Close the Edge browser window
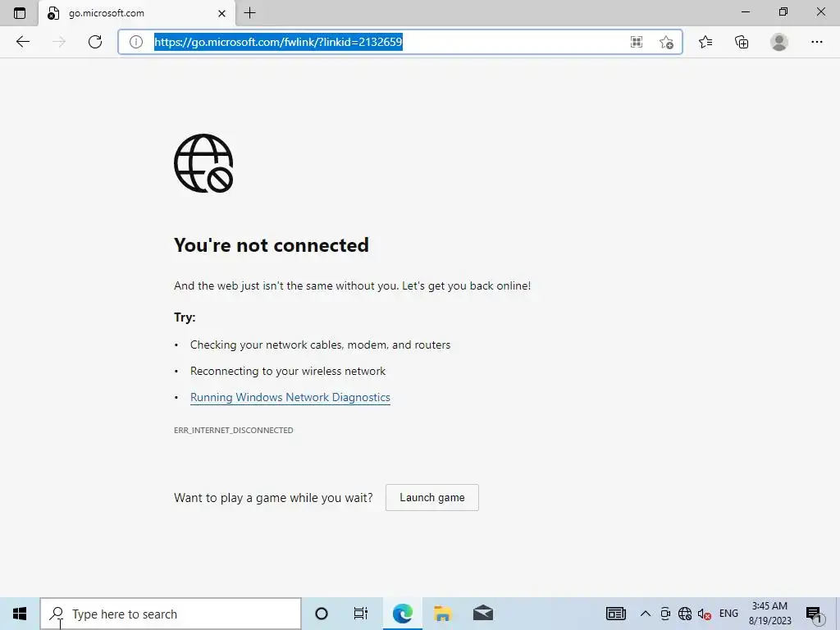Viewport: 840px width, 630px height. coord(820,11)
